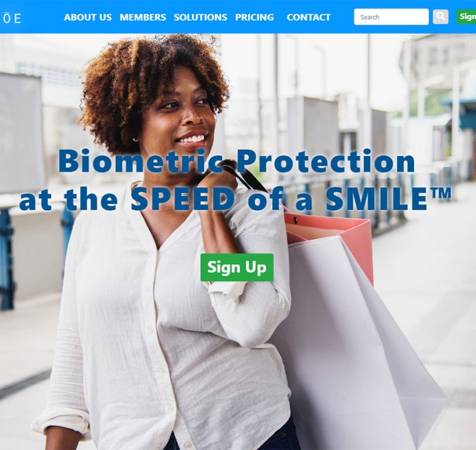Click the pink shopping bag
Screen dimensions: 476x450
coord(329,240)
